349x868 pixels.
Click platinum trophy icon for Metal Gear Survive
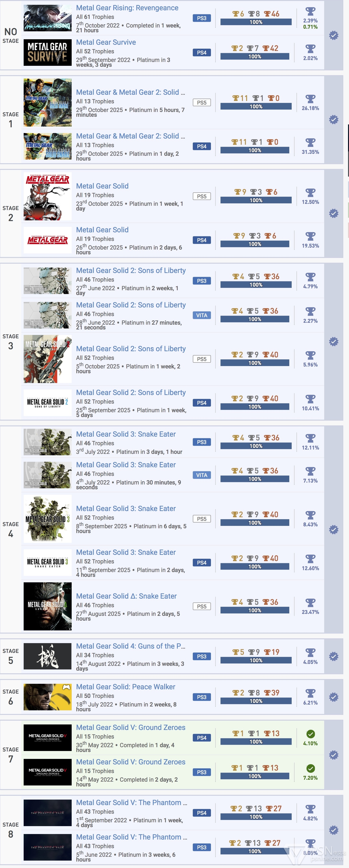pyautogui.click(x=310, y=49)
